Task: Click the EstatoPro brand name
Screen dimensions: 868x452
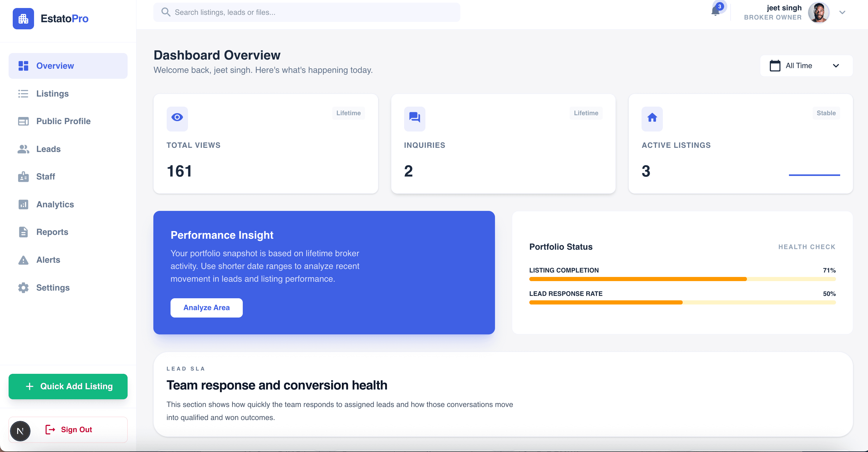Action: [x=64, y=19]
